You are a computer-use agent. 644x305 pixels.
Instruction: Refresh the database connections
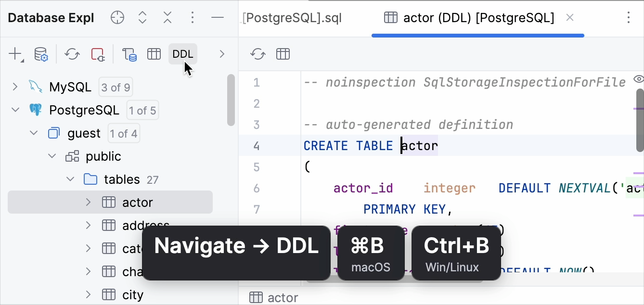click(x=72, y=54)
